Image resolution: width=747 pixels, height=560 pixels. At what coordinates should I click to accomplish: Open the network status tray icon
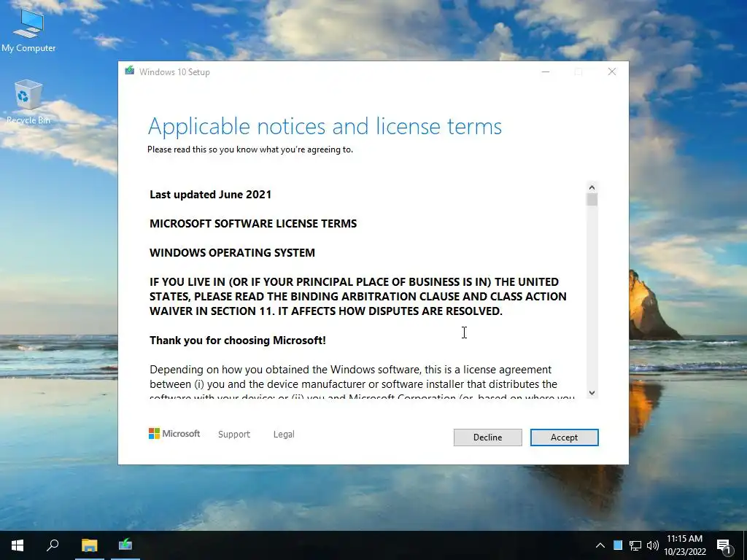[635, 545]
